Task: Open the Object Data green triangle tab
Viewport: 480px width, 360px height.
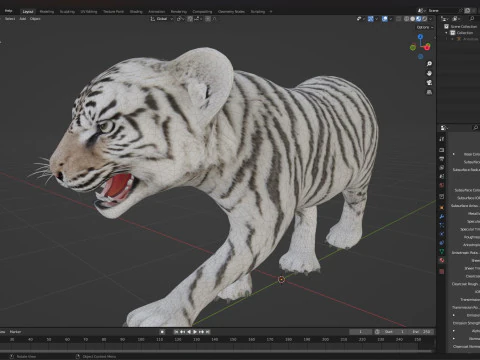Action: (x=442, y=251)
